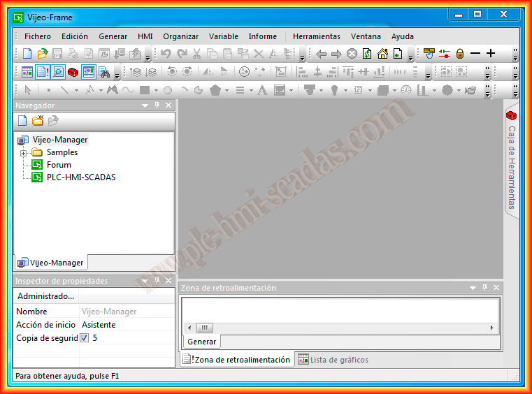Select PLC-HMI-SCADAS project in tree
The height and width of the screenshot is (394, 532).
80,177
